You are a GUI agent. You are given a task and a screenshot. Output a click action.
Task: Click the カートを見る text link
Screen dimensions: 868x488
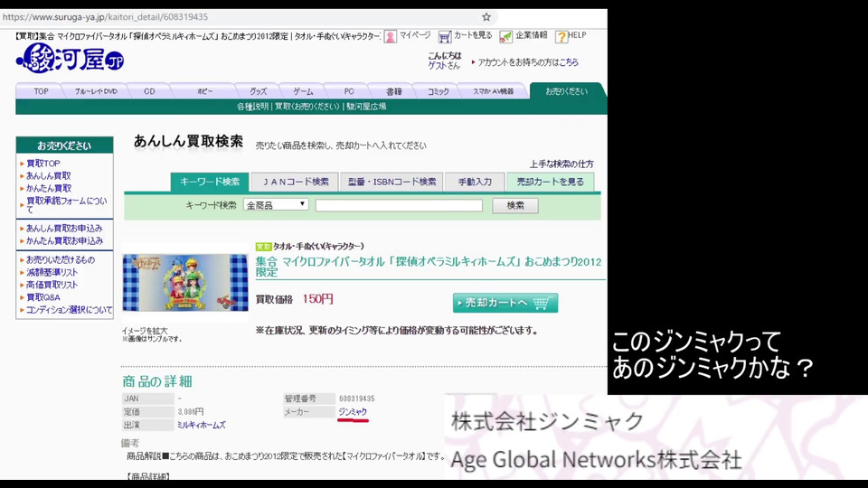click(473, 35)
